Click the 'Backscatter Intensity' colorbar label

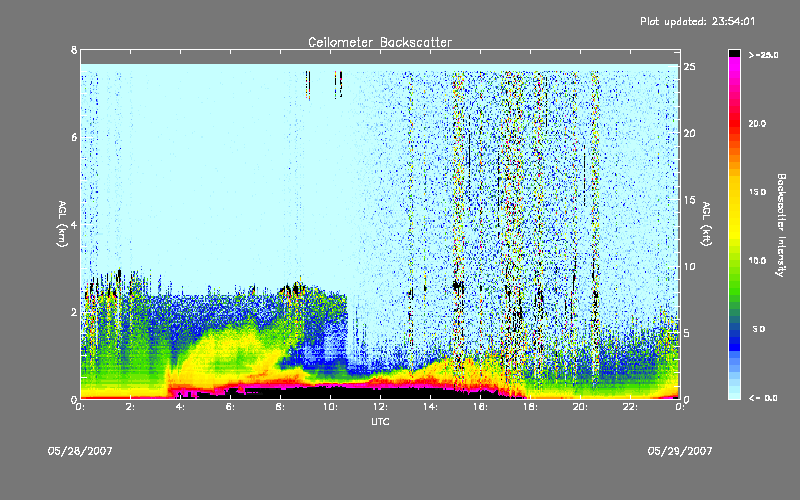click(x=781, y=225)
